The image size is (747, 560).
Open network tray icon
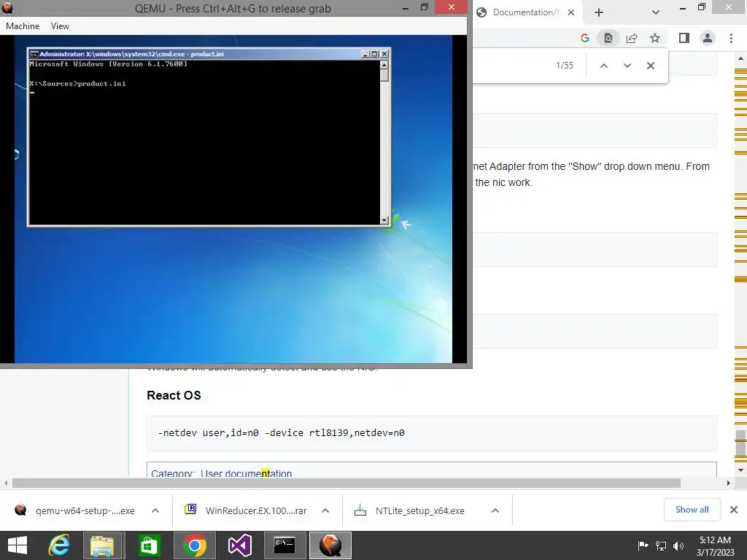tap(661, 545)
